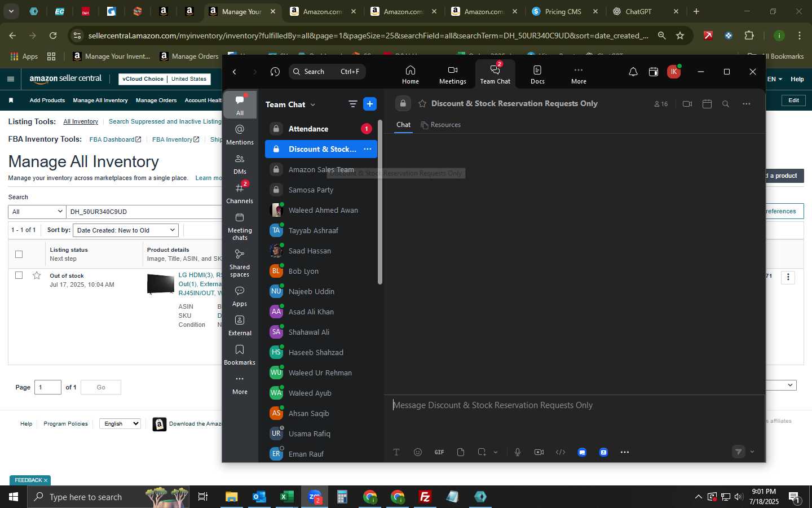Open chat with Tayyab Ashraaf

pos(321,230)
